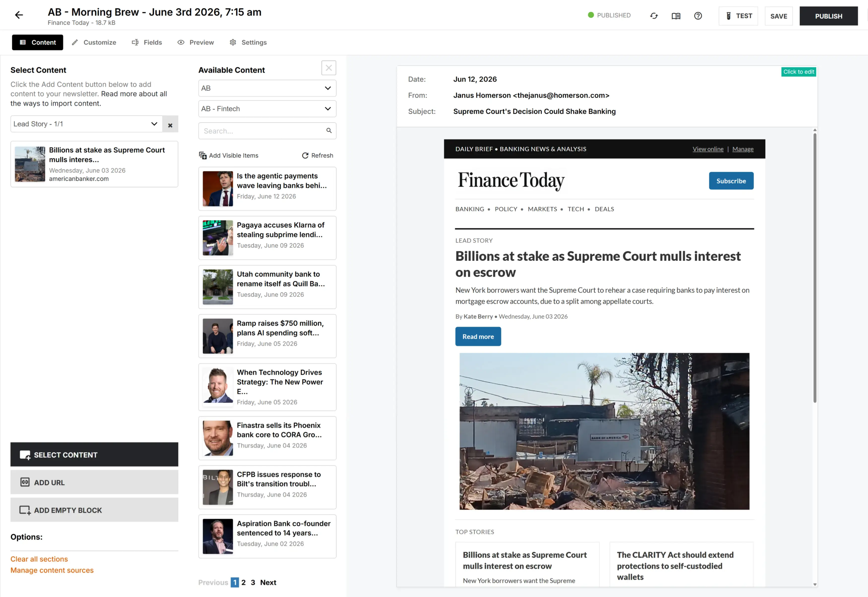Click the View online link
Image resolution: width=868 pixels, height=597 pixels.
(x=708, y=149)
